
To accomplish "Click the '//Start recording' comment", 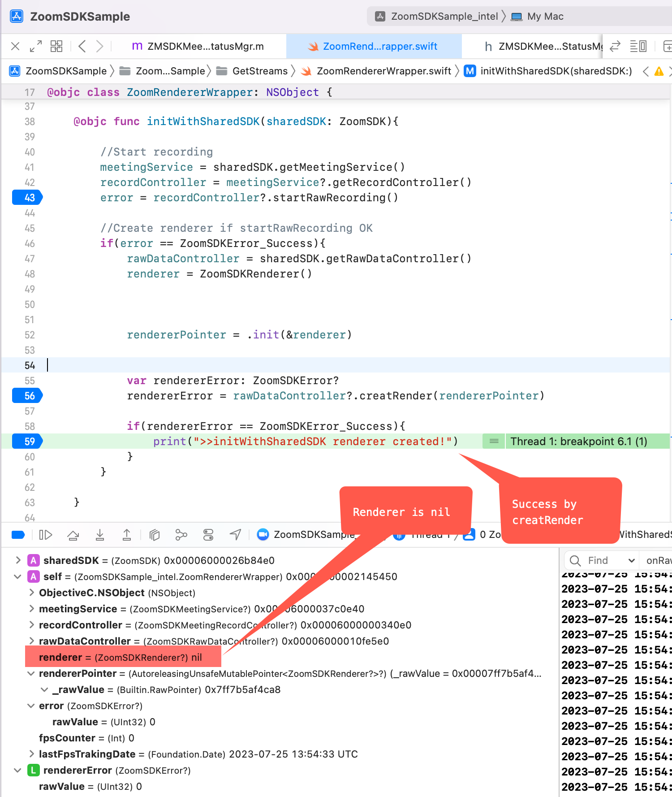I will click(157, 152).
